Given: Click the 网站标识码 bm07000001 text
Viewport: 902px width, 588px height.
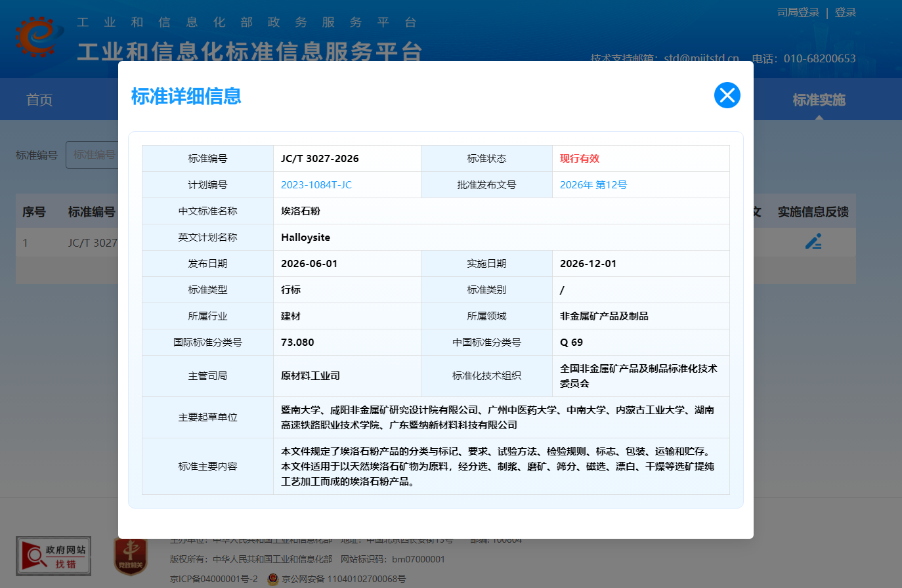Looking at the screenshot, I should (x=393, y=559).
